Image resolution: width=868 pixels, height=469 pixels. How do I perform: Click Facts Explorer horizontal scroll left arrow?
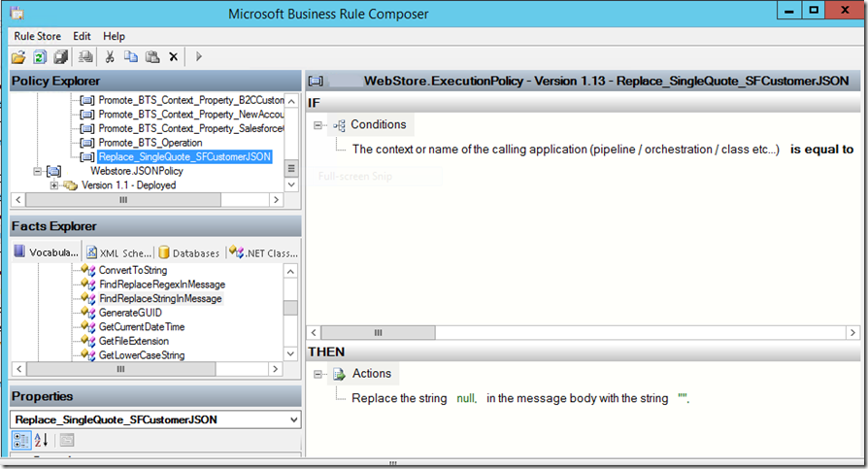(18, 369)
